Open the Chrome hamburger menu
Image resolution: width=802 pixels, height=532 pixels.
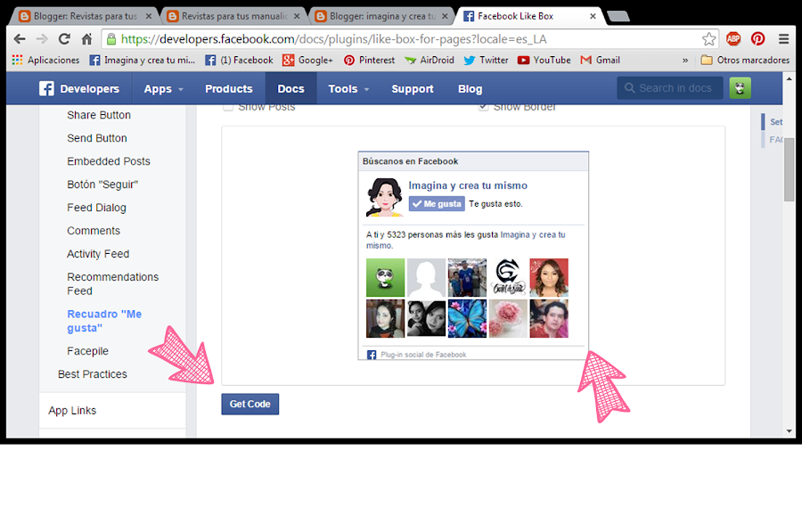[x=783, y=39]
